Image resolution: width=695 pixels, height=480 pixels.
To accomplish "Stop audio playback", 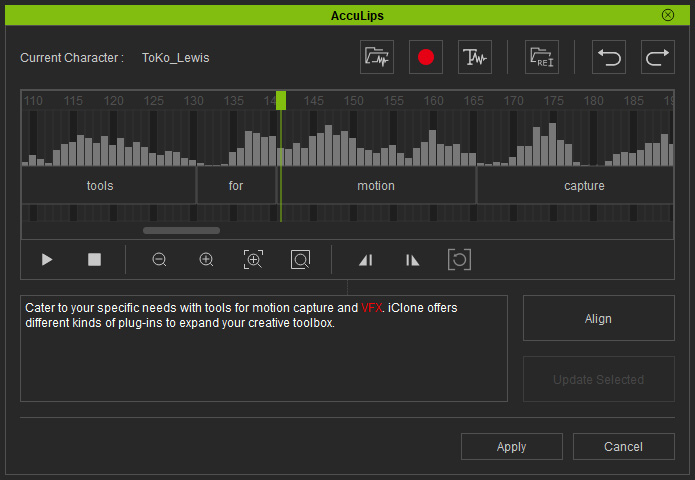I will (x=94, y=260).
